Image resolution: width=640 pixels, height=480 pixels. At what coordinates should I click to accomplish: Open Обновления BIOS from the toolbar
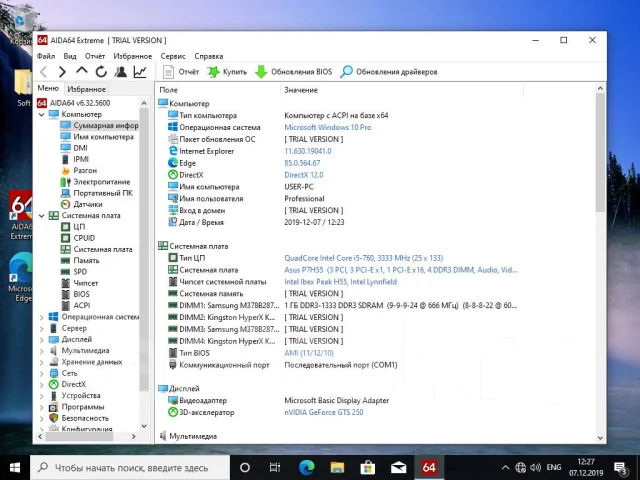pos(293,72)
